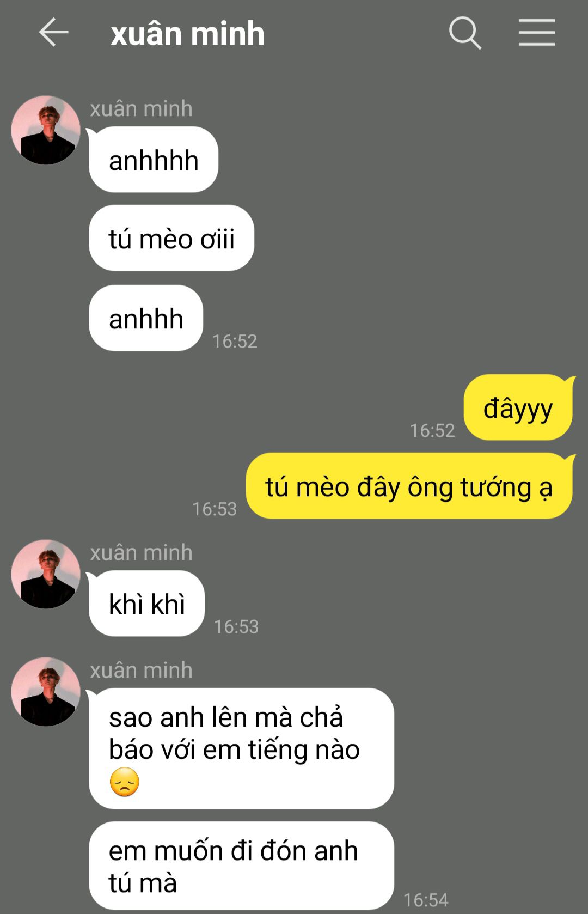The width and height of the screenshot is (588, 914).
Task: Tap sender name "xuân minh" above "anhhhh"
Action: 141,108
